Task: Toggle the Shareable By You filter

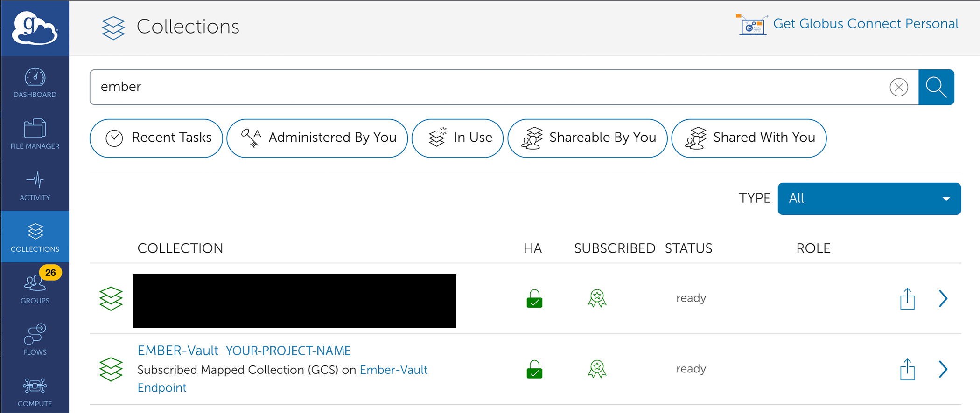Action: (588, 138)
